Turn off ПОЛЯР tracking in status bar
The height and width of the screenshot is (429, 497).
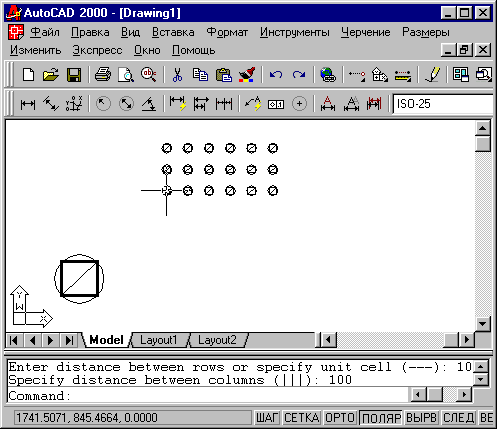381,418
